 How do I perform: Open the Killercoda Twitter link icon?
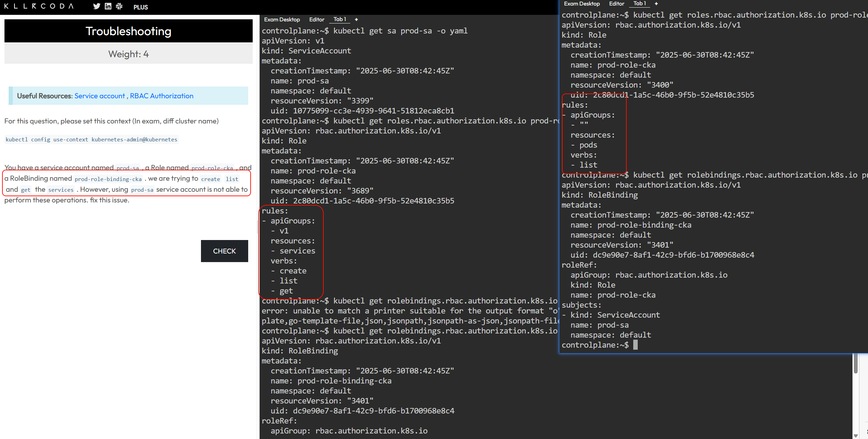coord(97,7)
